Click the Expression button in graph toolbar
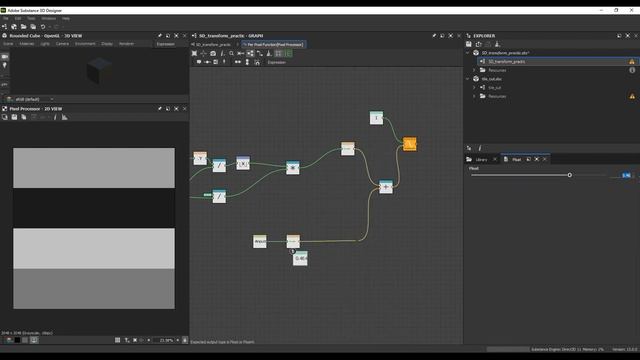Image resolution: width=640 pixels, height=360 pixels. tap(277, 62)
